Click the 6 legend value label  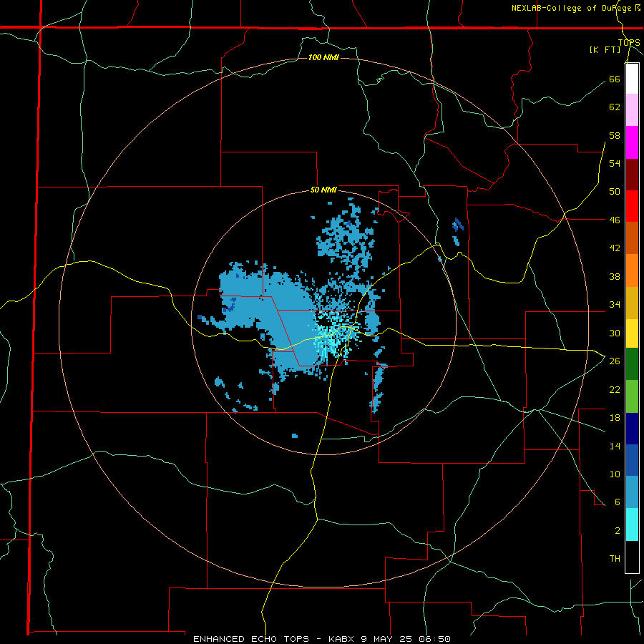tap(617, 502)
